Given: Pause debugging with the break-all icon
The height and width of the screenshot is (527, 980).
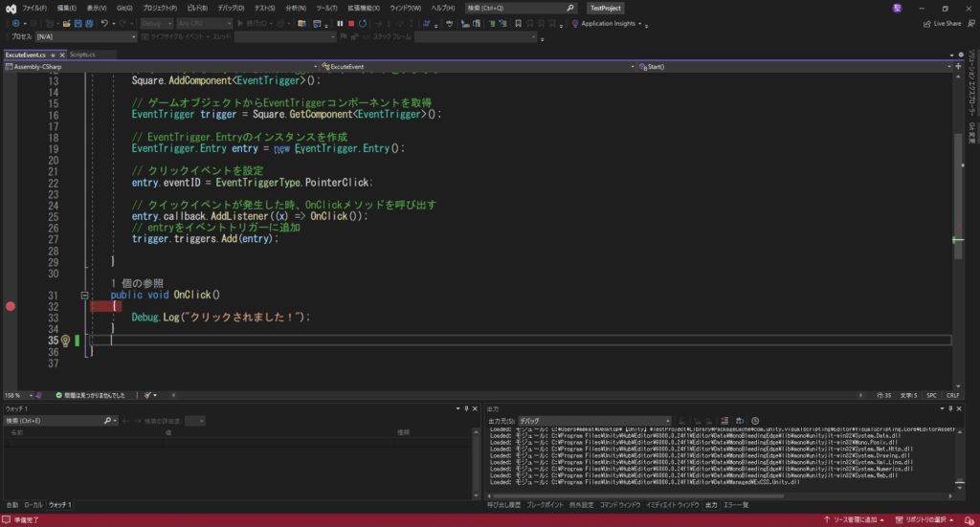Looking at the screenshot, I should point(340,24).
